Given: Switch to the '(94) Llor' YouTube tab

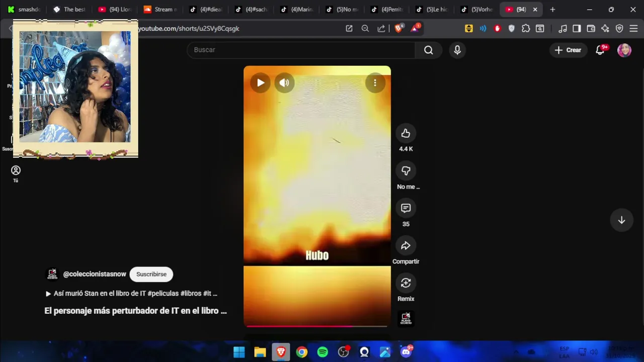Looking at the screenshot, I should point(115,10).
